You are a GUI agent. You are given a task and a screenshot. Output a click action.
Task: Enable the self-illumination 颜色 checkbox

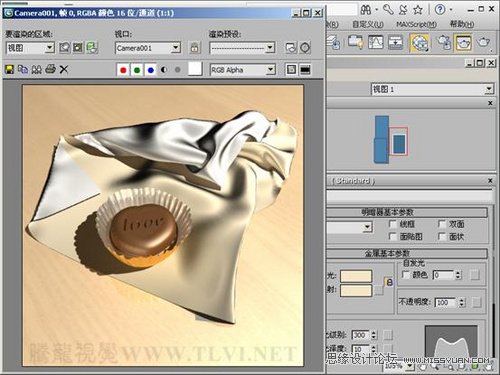(406, 275)
